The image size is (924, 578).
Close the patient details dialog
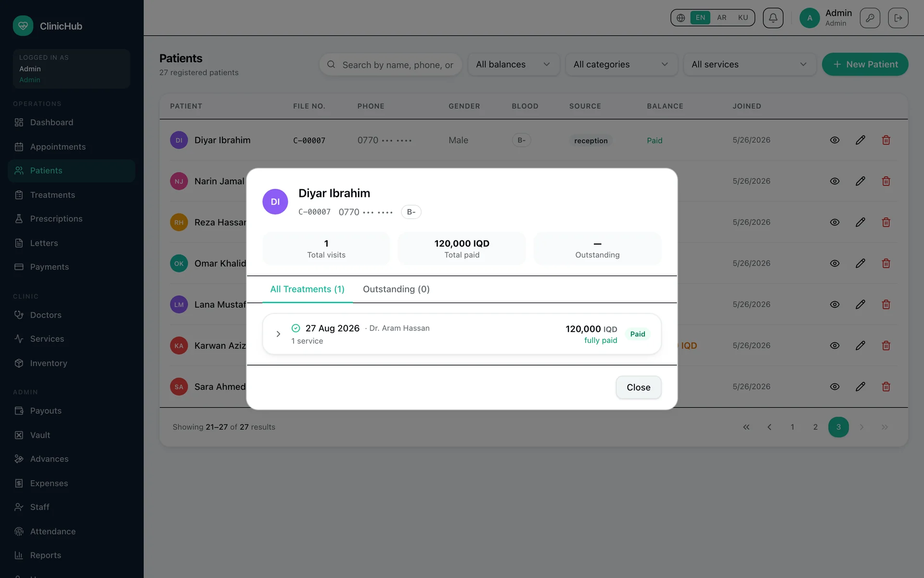pyautogui.click(x=638, y=387)
